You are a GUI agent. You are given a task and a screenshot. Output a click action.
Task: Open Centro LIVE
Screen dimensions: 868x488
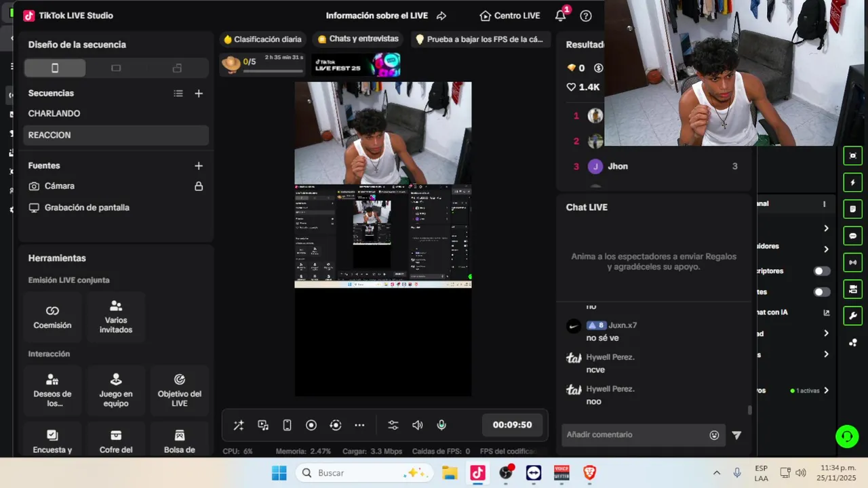click(x=509, y=16)
